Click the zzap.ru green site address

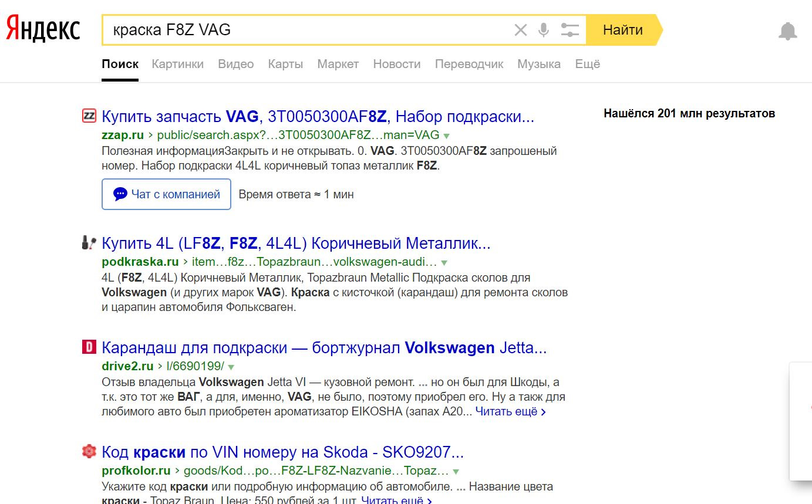[123, 135]
